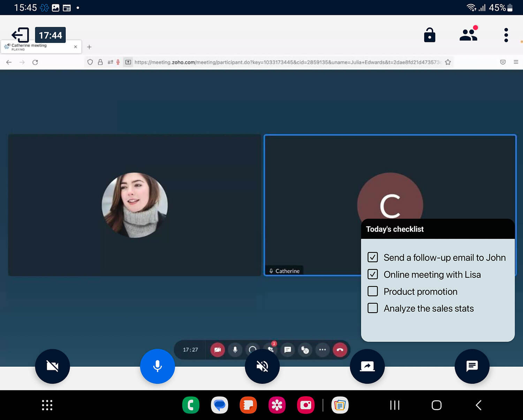
Task: Click the small mic button in meeting toolbar
Action: click(x=235, y=350)
